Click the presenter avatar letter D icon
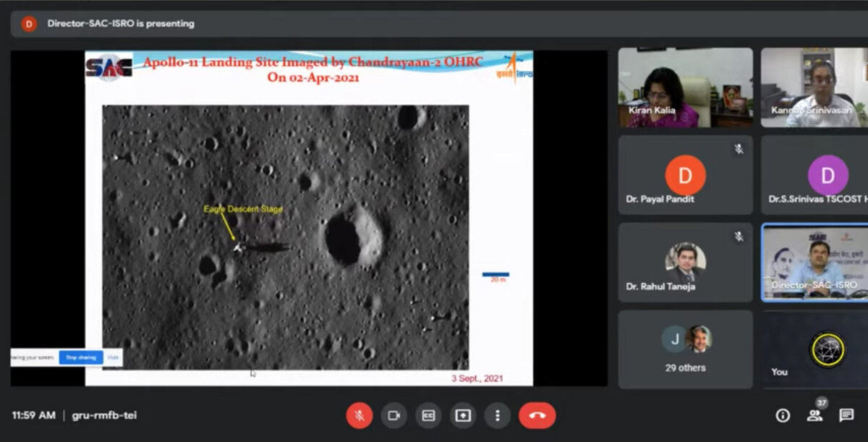Screen dimensions: 868x442 coord(29,24)
